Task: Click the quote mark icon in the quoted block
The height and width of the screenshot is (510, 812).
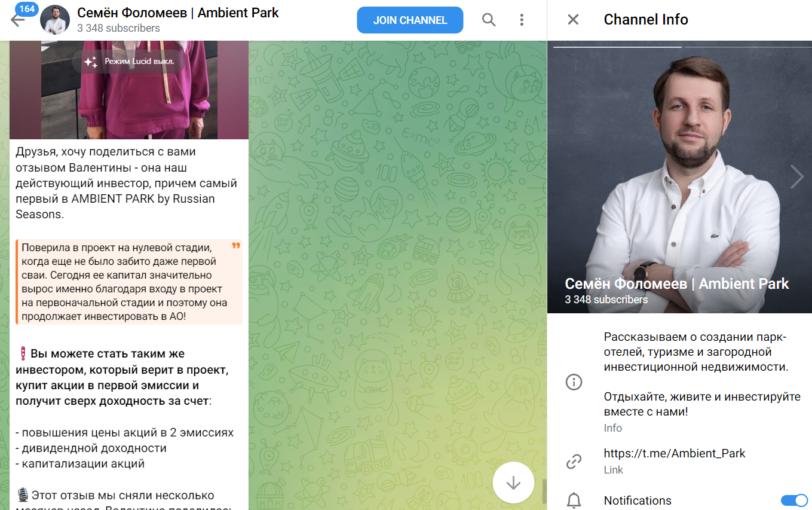Action: (x=236, y=246)
